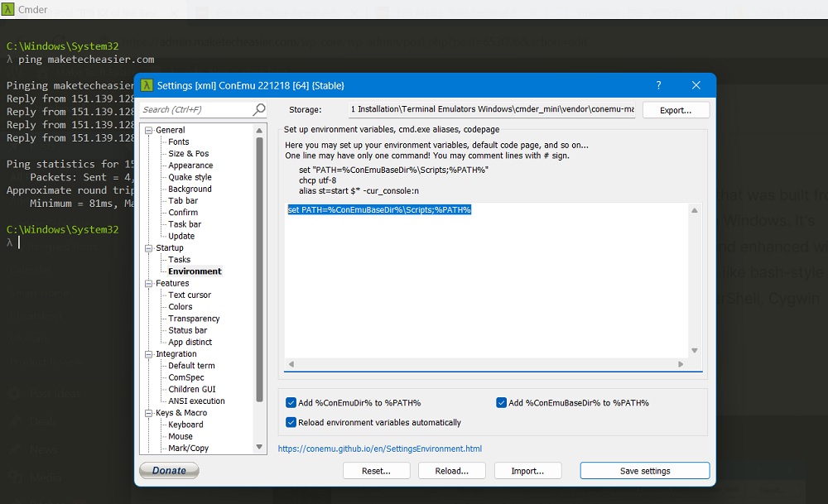Toggle Reload environment variables automatically
Viewport: 828px width, 504px height.
click(x=292, y=422)
